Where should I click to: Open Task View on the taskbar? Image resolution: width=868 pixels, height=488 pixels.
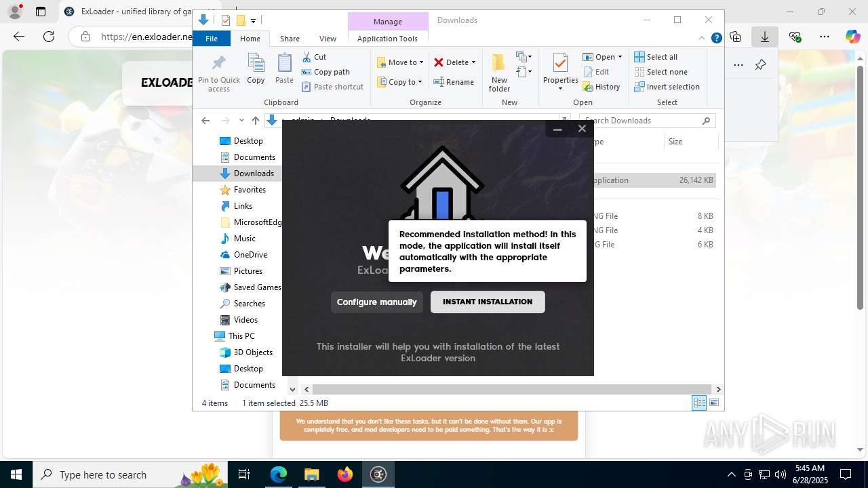244,474
